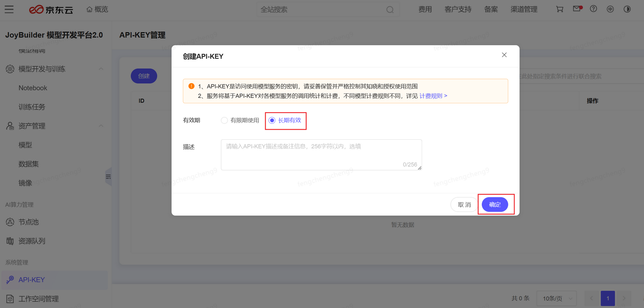Close the 创建API-KEY dialog
644x308 pixels.
click(x=504, y=55)
